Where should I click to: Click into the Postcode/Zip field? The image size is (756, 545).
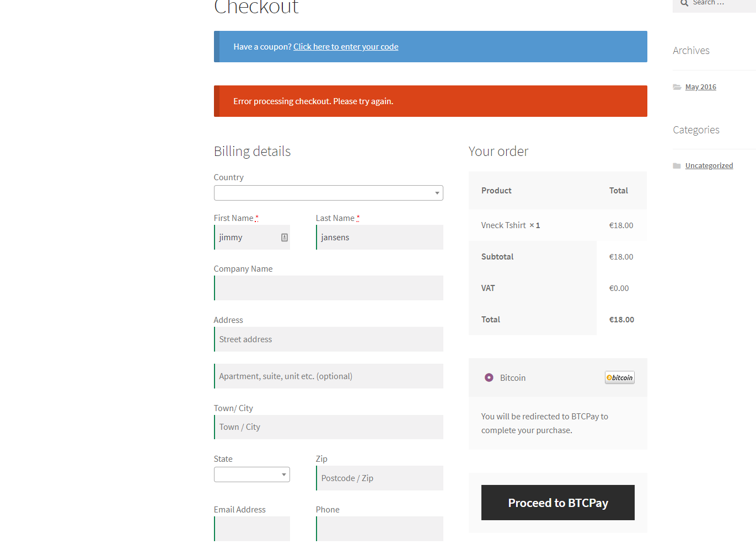click(379, 478)
